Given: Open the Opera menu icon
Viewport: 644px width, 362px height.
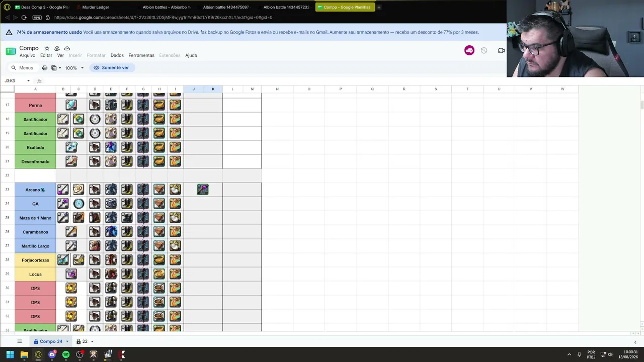Looking at the screenshot, I should coord(7,7).
